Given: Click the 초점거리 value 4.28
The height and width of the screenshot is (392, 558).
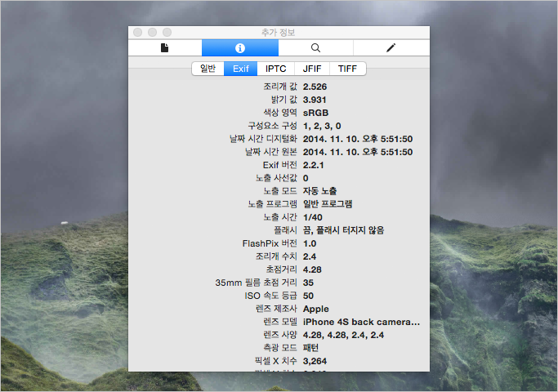Looking at the screenshot, I should pos(312,269).
